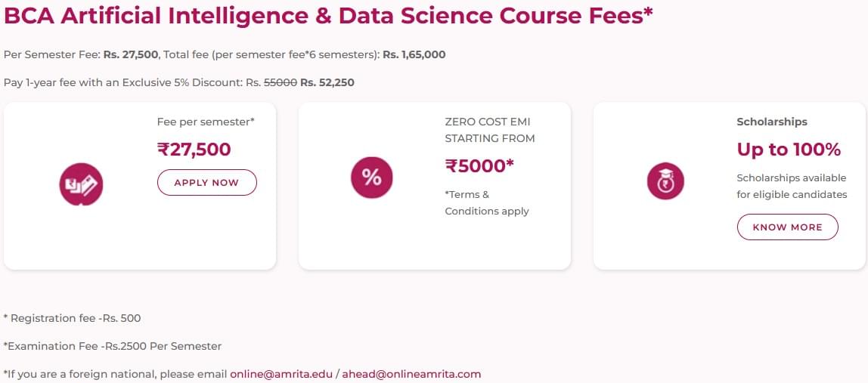868x383 pixels.
Task: Click the "Scholarships" card title
Action: tap(772, 122)
